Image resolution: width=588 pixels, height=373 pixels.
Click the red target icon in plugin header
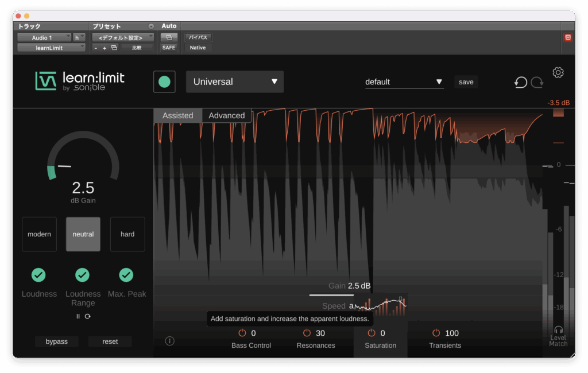click(568, 37)
